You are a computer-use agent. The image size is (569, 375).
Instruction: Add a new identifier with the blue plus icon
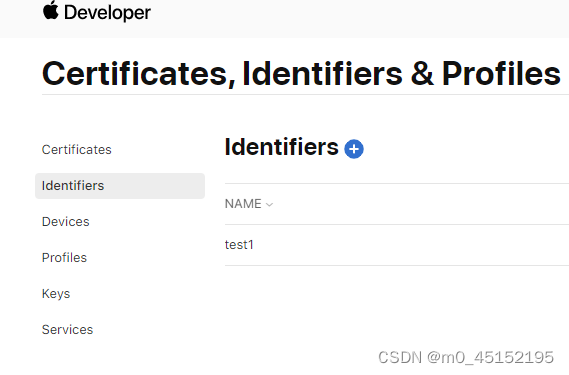click(354, 149)
